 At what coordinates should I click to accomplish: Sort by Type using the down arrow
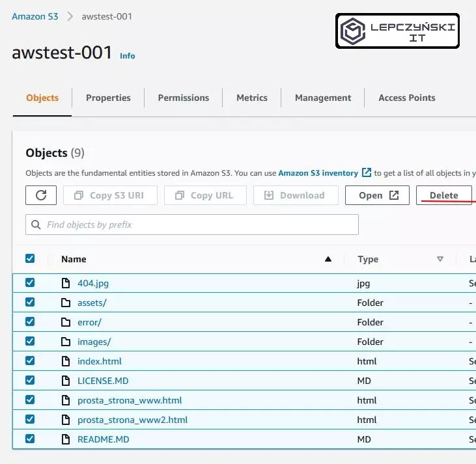coord(440,259)
